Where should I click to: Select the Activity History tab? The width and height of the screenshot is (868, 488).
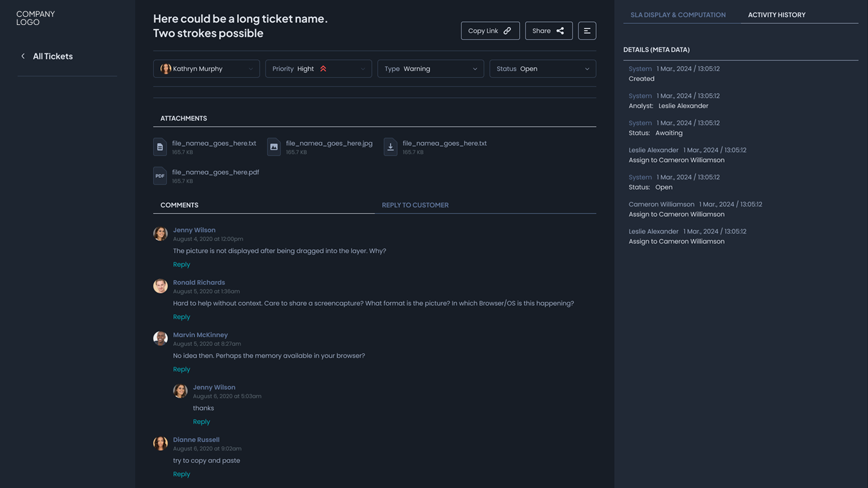(776, 15)
